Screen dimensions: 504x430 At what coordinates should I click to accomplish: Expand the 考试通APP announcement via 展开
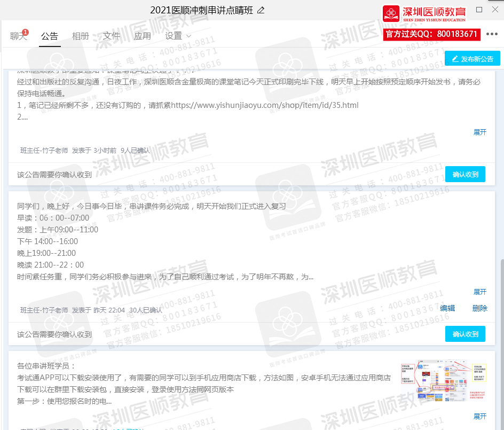coord(479,417)
